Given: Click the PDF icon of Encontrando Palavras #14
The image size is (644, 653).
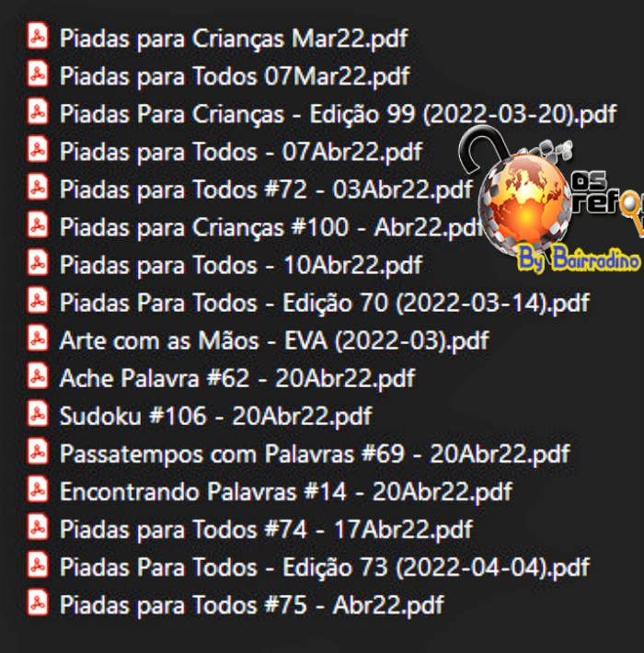Looking at the screenshot, I should coord(38,489).
